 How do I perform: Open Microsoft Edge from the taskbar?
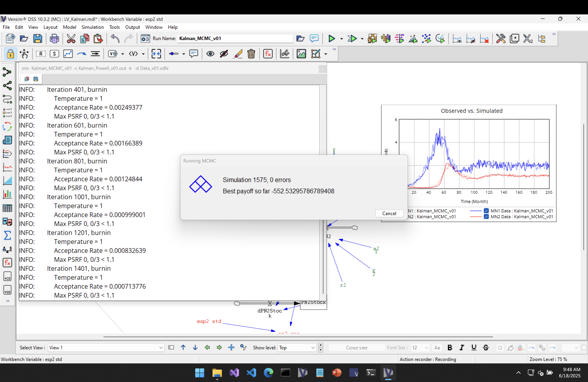[x=268, y=373]
